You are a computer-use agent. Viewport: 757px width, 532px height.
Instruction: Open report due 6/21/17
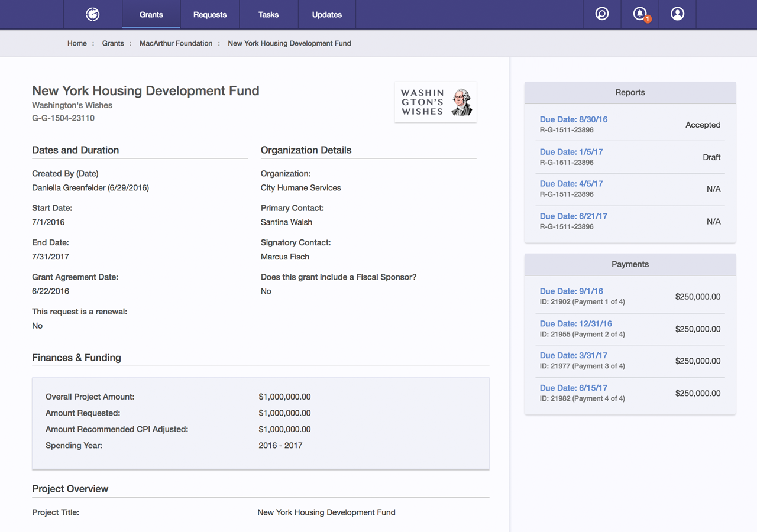coord(573,216)
